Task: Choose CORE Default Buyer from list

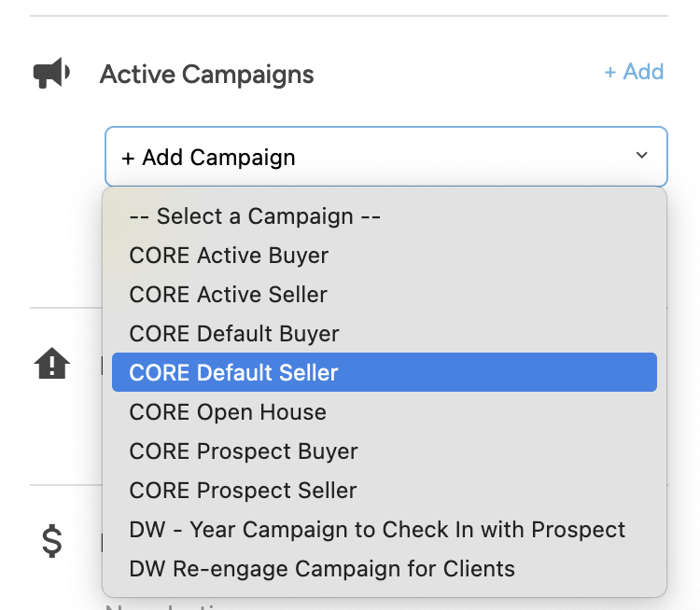Action: pyautogui.click(x=234, y=334)
